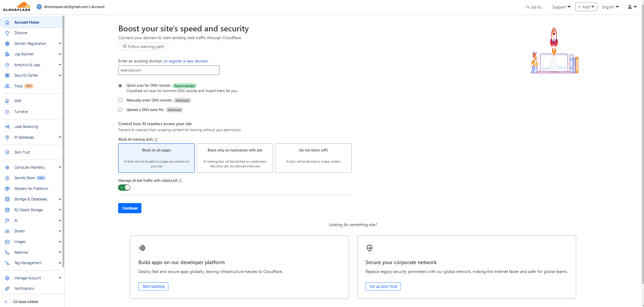Image resolution: width=644 pixels, height=307 pixels.
Task: Select Upload a DNS zone file option
Action: click(120, 110)
